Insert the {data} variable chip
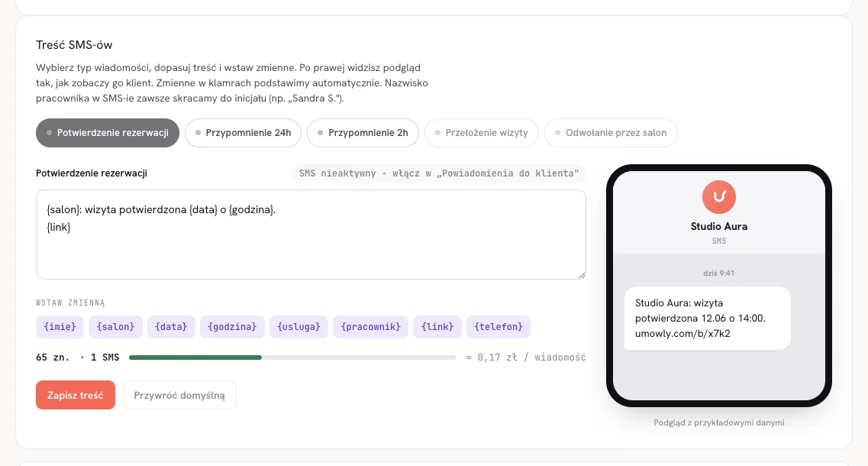 tap(171, 327)
